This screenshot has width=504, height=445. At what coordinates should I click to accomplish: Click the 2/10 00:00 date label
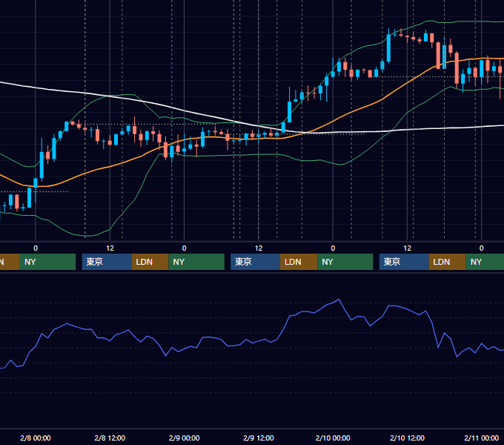333,438
